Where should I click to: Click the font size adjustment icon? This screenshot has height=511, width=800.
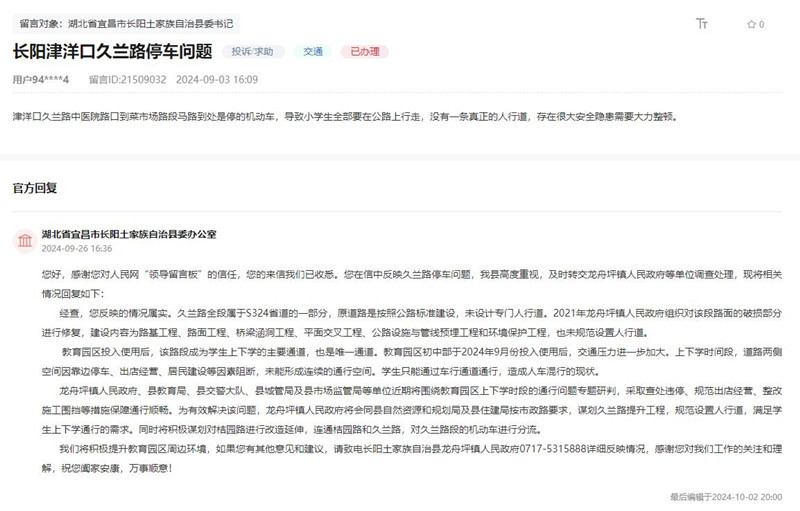pos(702,23)
